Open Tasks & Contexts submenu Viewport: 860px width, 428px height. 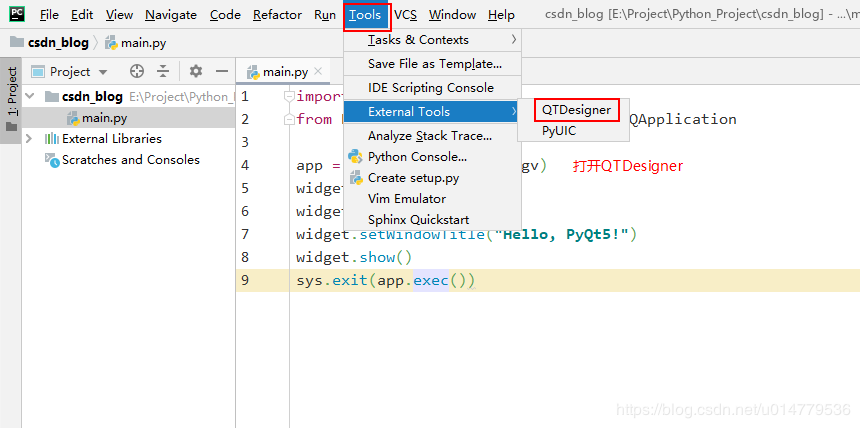432,40
